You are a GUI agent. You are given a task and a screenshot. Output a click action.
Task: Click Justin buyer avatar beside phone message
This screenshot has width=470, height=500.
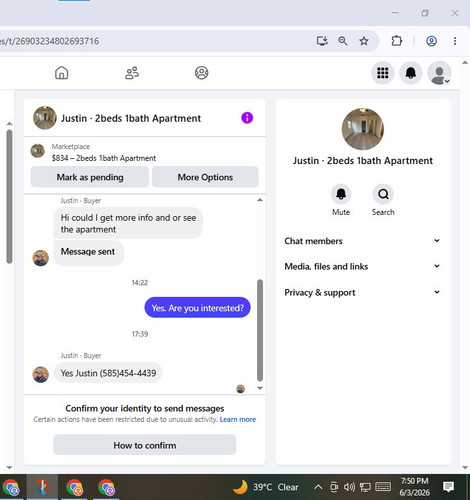pyautogui.click(x=41, y=375)
